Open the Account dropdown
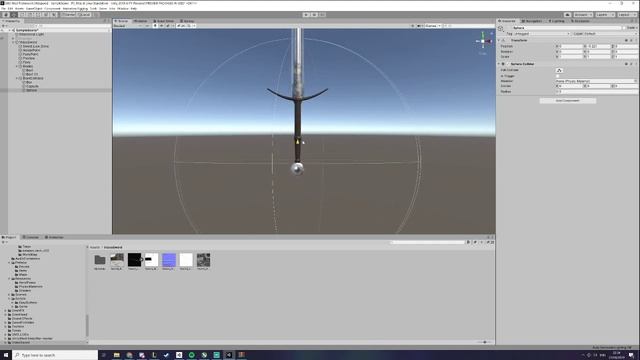 [583, 15]
